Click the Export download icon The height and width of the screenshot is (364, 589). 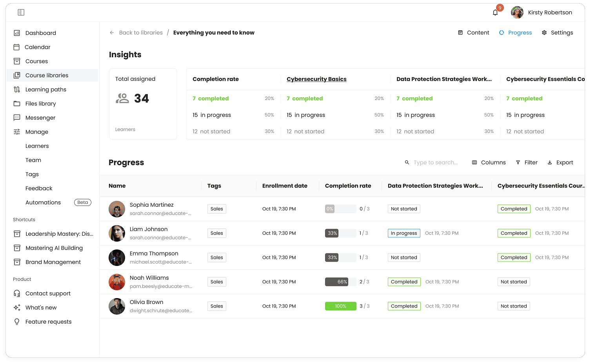(x=550, y=162)
